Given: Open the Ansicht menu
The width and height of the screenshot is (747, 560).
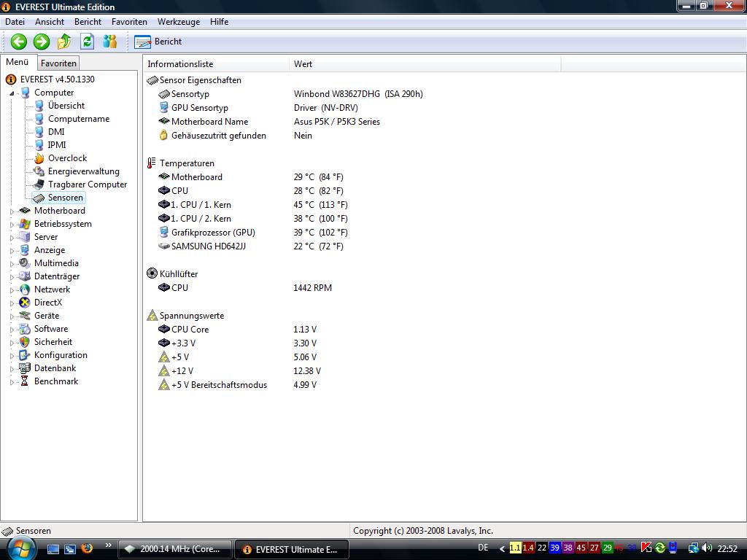Looking at the screenshot, I should 50,22.
